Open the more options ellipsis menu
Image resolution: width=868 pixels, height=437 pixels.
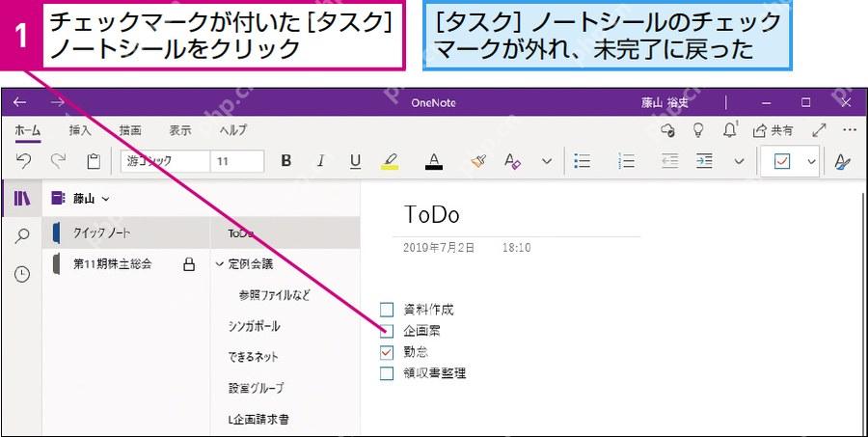click(x=849, y=130)
